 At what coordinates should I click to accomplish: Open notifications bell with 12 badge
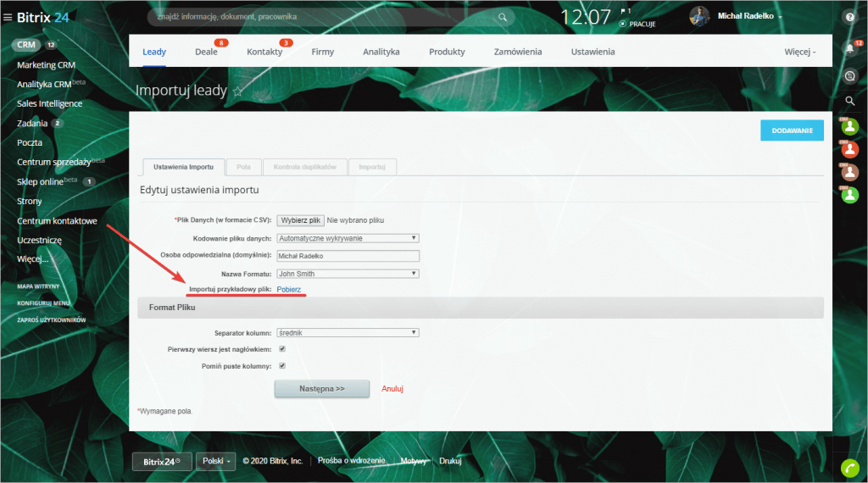[x=849, y=48]
